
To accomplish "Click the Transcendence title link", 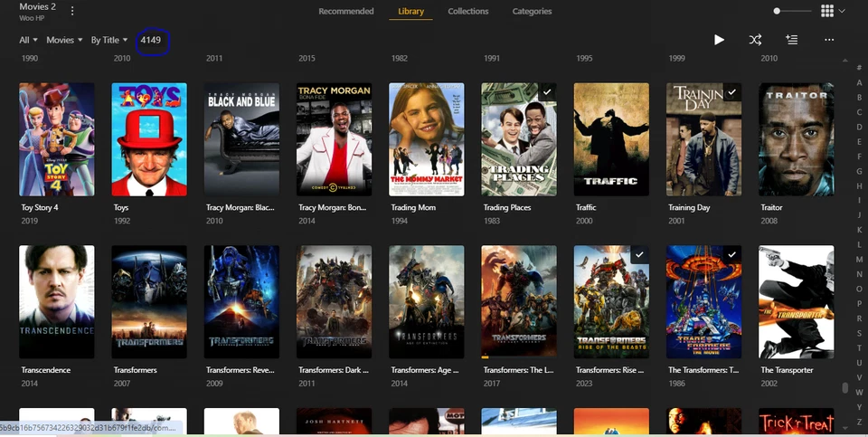I will [x=45, y=370].
